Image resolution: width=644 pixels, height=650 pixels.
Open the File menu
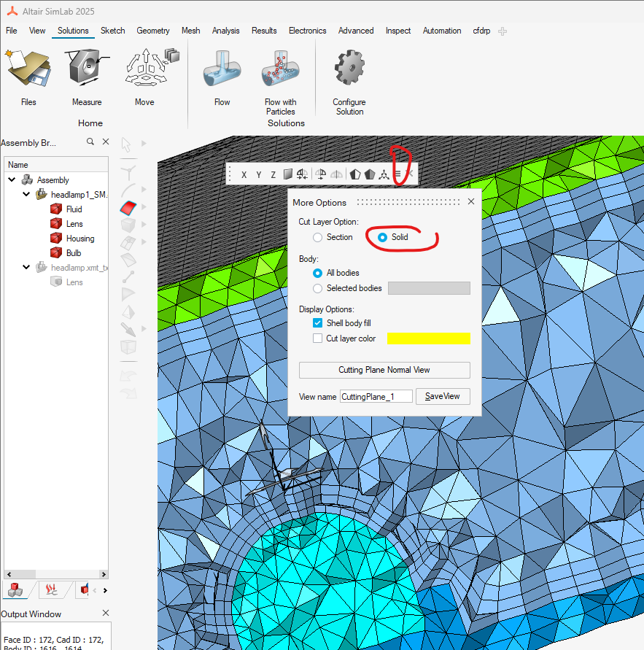[x=11, y=31]
